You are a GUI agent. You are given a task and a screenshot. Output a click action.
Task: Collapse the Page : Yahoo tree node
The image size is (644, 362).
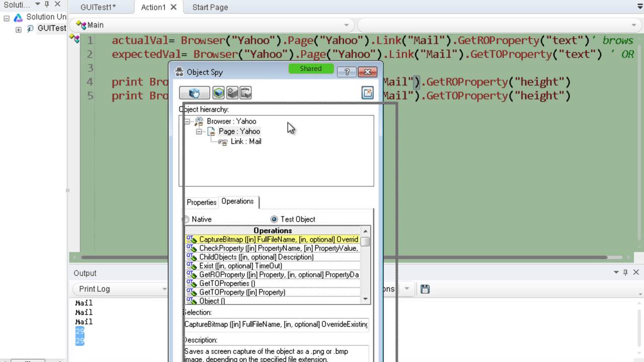pyautogui.click(x=199, y=131)
